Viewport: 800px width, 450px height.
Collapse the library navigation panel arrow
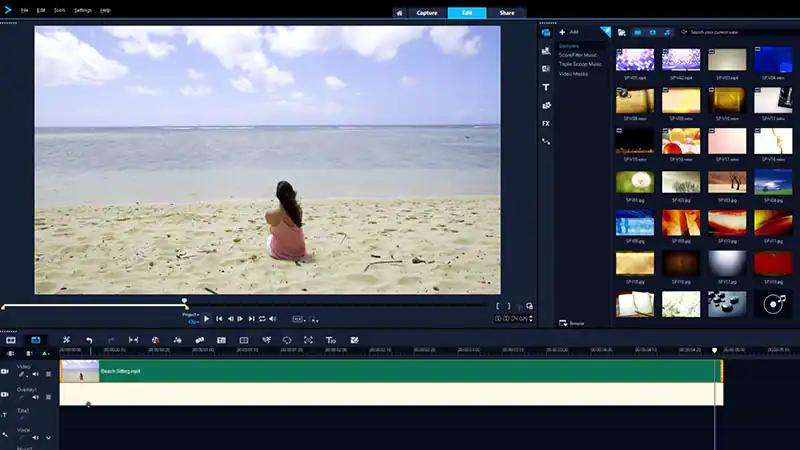coord(606,32)
